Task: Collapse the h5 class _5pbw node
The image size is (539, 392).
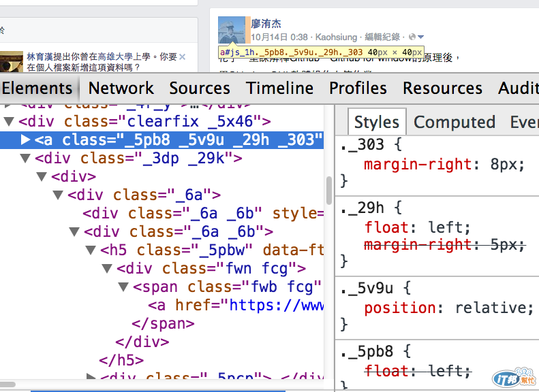Action: [91, 250]
